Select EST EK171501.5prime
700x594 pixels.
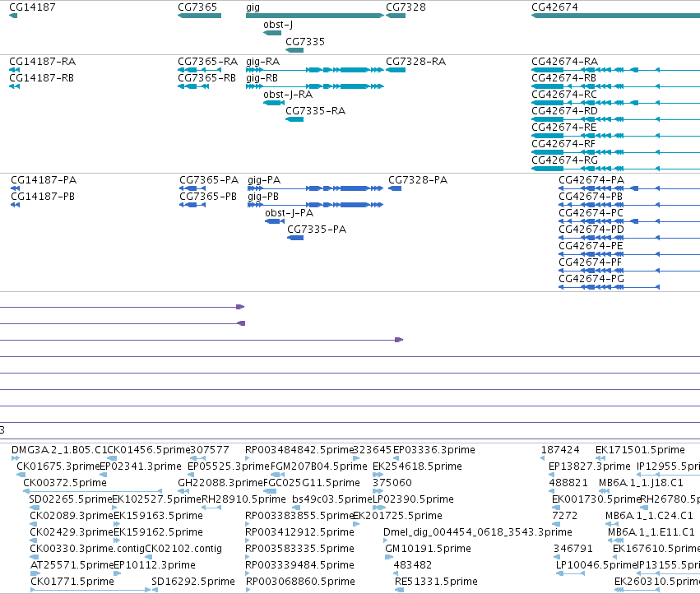[640, 450]
